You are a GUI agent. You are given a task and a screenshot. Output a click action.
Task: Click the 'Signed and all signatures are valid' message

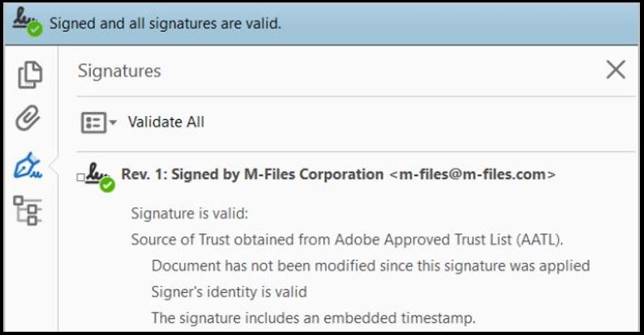tap(166, 24)
